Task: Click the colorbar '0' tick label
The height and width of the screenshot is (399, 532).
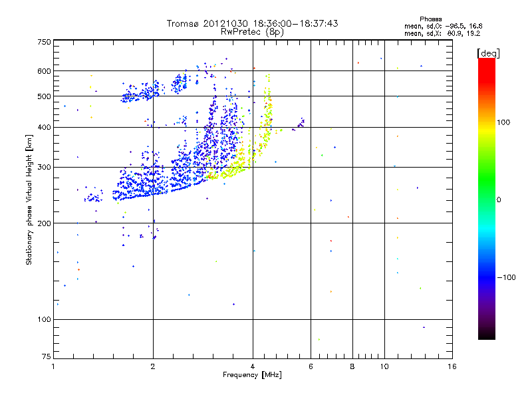Action: [x=499, y=200]
